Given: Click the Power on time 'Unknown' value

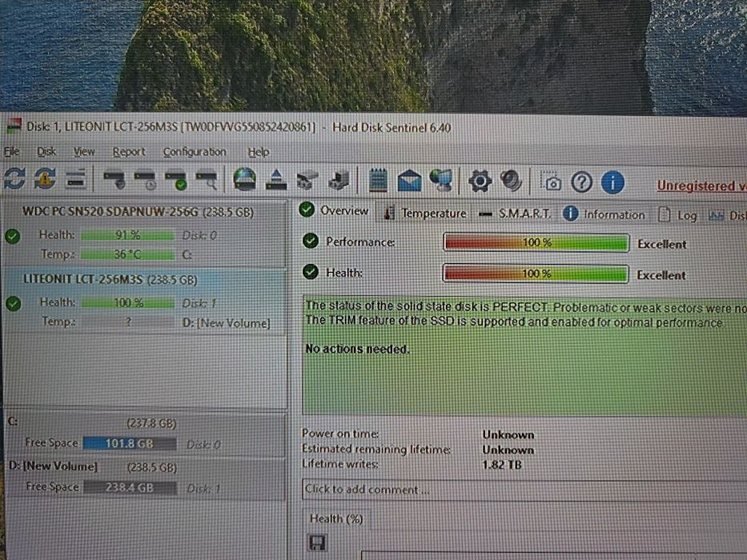Looking at the screenshot, I should point(508,434).
